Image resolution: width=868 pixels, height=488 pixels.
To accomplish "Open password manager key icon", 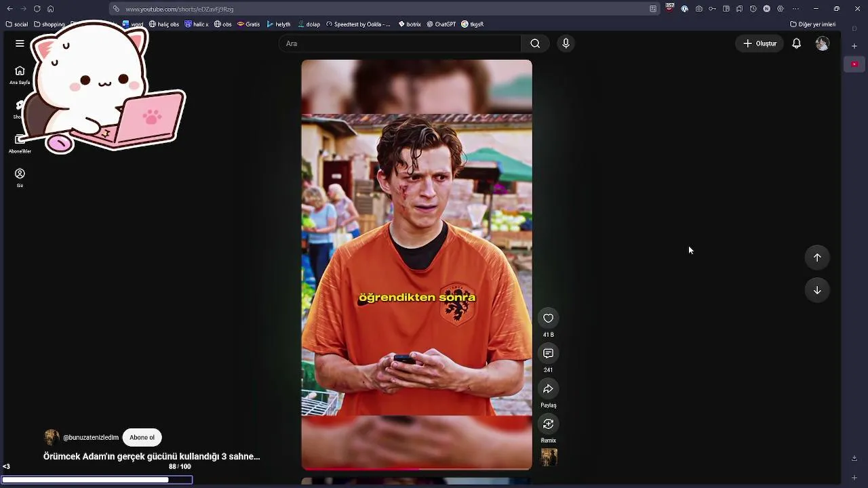I will pos(712,9).
